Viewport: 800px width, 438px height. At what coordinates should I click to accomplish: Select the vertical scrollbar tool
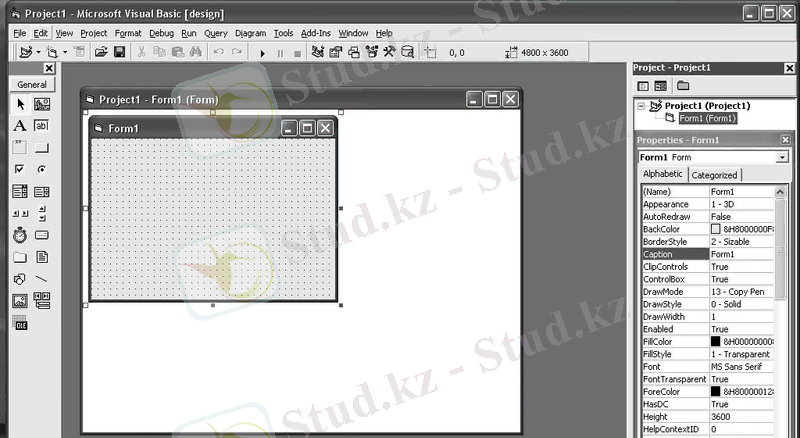pyautogui.click(x=42, y=213)
